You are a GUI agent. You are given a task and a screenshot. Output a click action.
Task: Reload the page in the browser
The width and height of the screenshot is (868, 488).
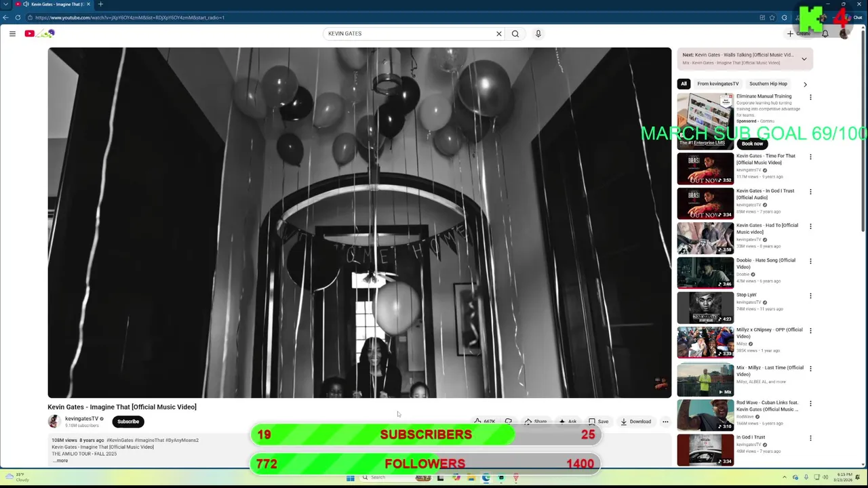(18, 17)
